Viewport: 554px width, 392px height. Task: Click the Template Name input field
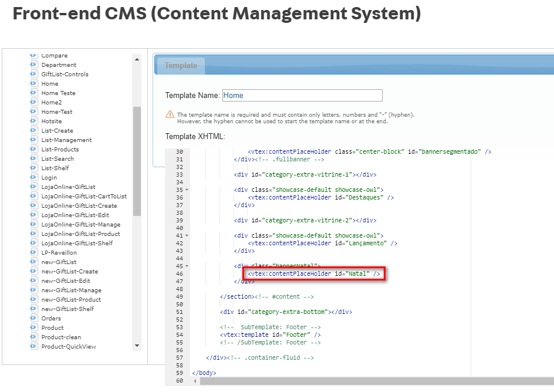[302, 96]
